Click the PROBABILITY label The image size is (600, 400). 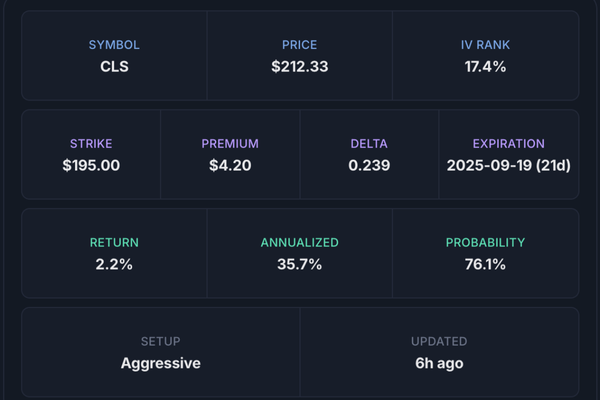[x=485, y=243]
